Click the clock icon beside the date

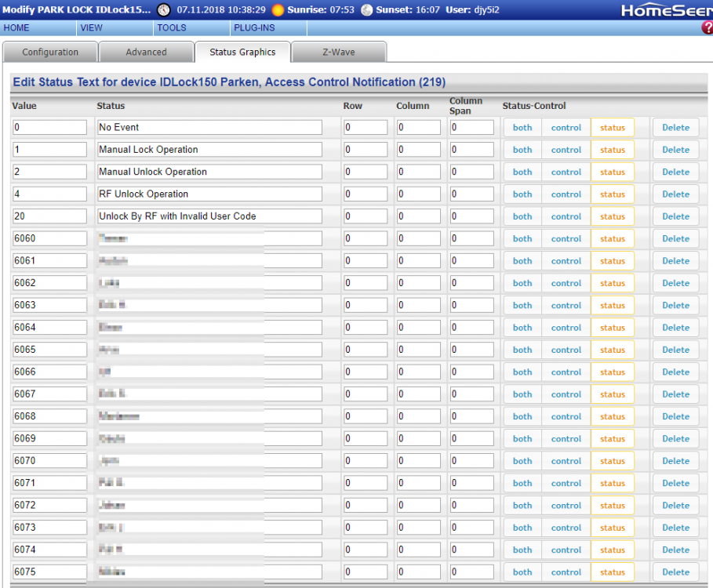coord(163,10)
